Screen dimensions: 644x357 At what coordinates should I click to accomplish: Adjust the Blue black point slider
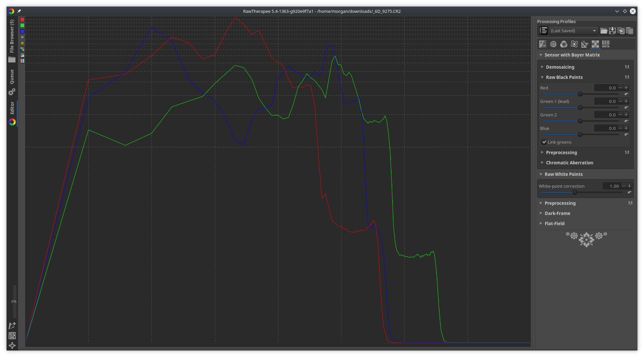click(x=580, y=134)
